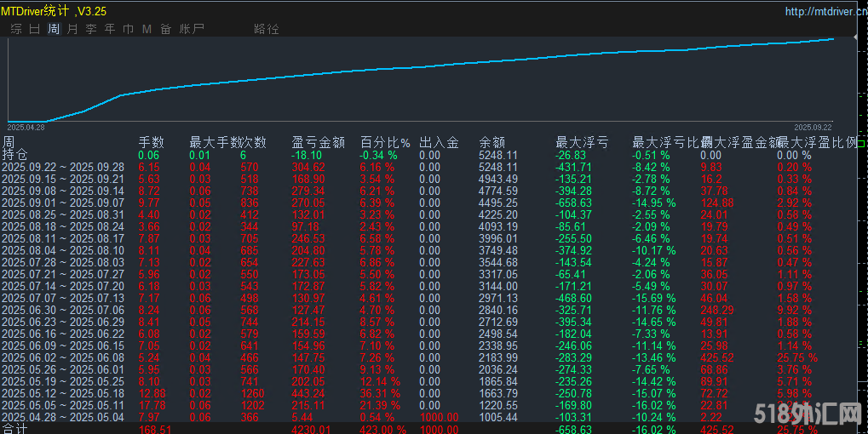This screenshot has width=868, height=434.
Task: Open the 币 currency tab
Action: click(128, 29)
